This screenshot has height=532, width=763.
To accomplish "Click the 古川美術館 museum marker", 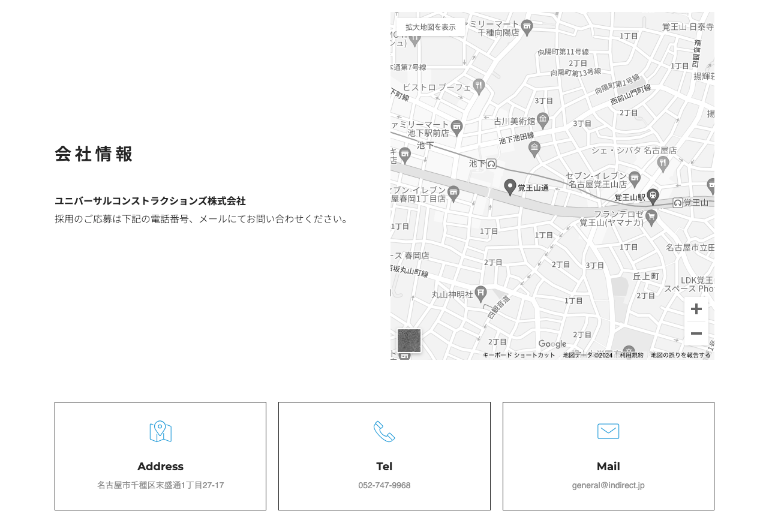I will (x=543, y=119).
